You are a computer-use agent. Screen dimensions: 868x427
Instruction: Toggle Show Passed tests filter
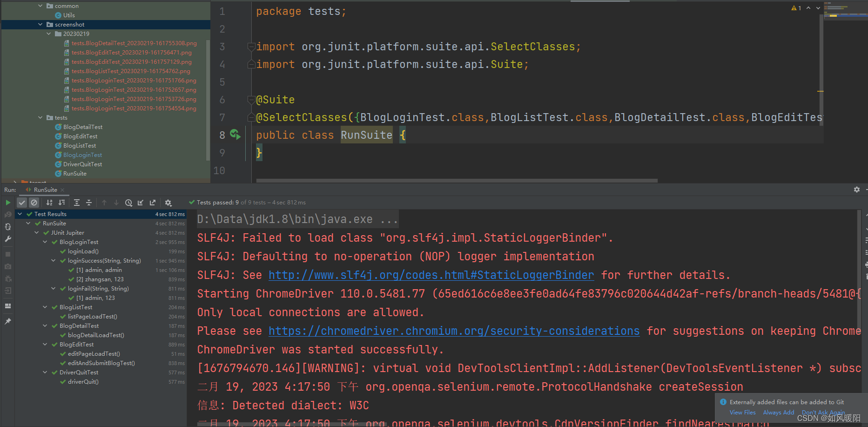(x=22, y=203)
